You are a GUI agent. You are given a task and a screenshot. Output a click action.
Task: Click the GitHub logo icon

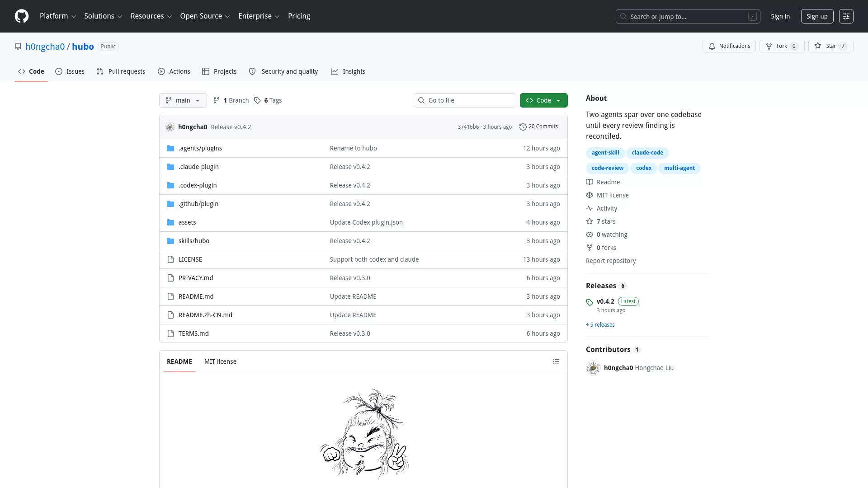22,16
